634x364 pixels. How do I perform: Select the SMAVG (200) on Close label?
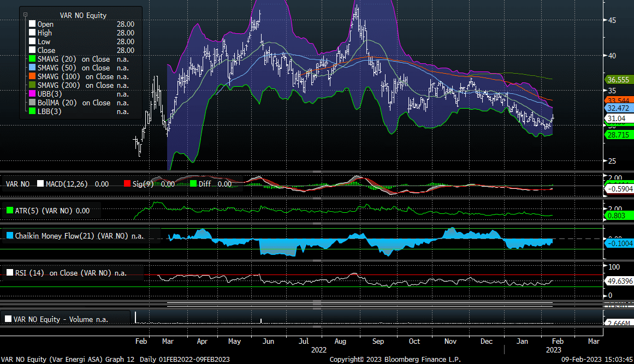coord(75,85)
